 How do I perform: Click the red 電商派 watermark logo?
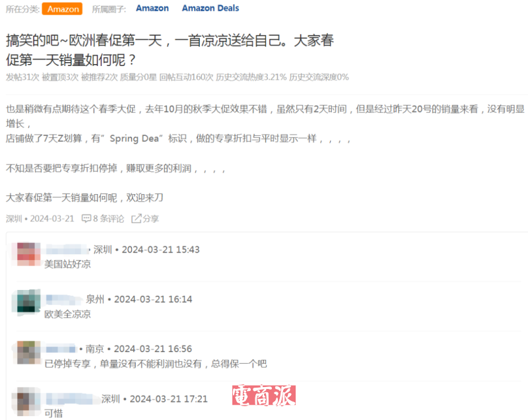(263, 395)
